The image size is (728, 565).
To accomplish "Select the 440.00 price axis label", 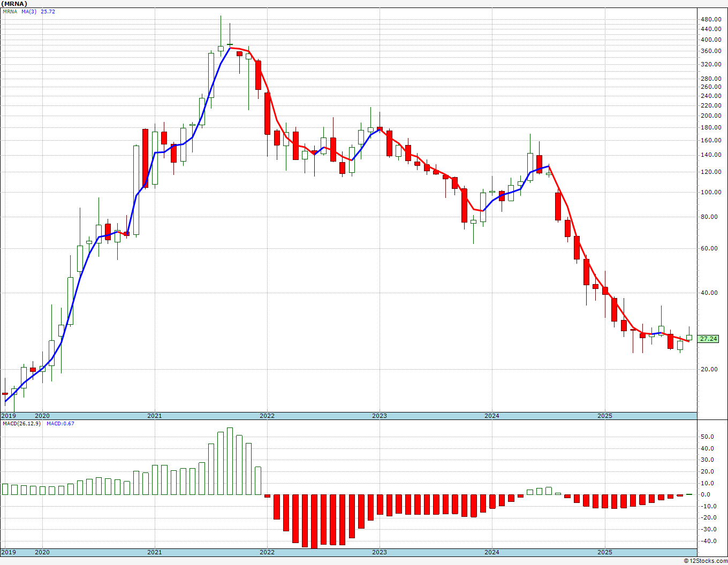I will (x=711, y=29).
